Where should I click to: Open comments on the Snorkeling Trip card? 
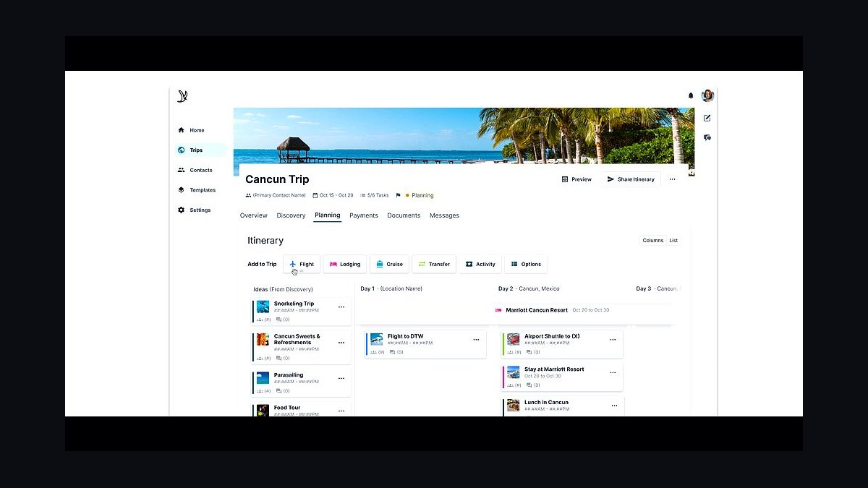point(283,319)
